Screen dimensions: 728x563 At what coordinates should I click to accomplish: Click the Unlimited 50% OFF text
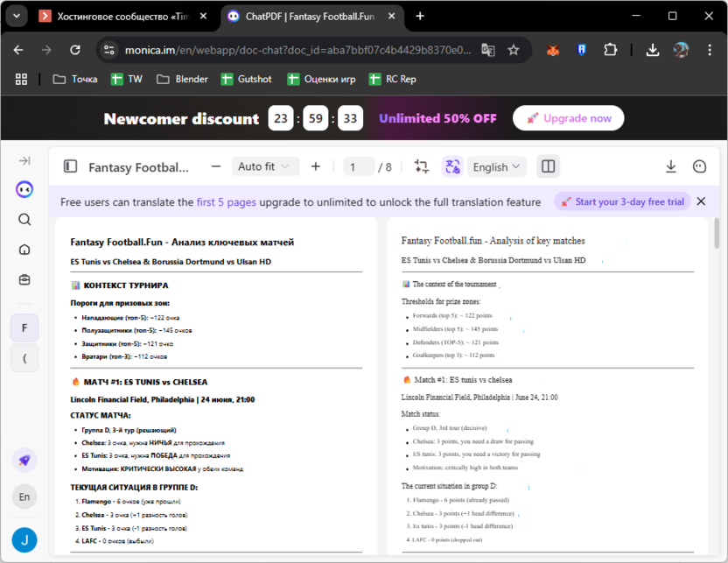point(437,118)
